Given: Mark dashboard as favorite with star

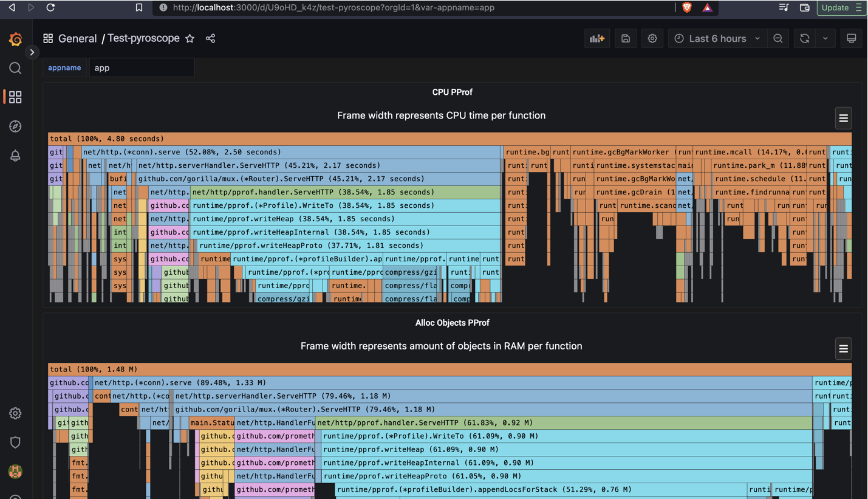Looking at the screenshot, I should [x=190, y=38].
